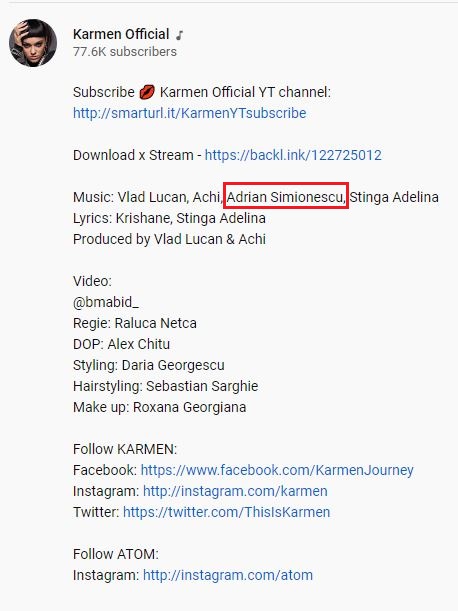Image resolution: width=458 pixels, height=611 pixels.
Task: Click the Hairstyling: Sebastian Sarghie line
Action: click(165, 386)
